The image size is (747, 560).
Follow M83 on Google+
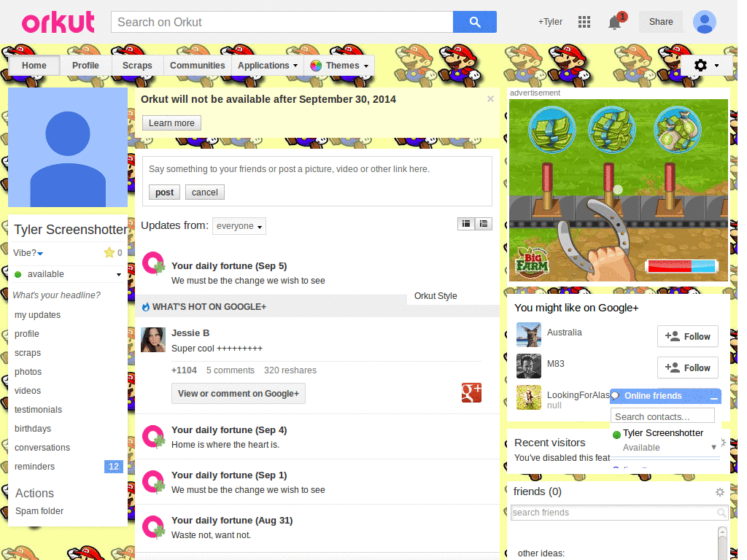687,367
